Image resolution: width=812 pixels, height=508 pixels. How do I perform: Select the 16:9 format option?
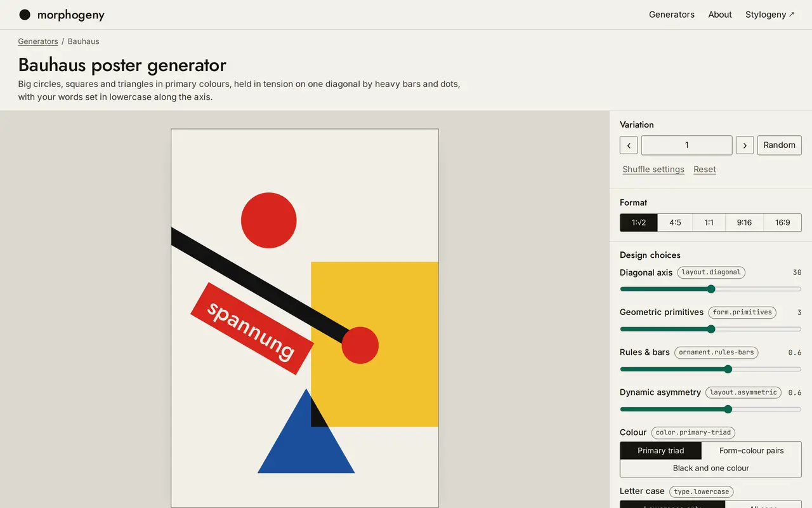pyautogui.click(x=782, y=222)
